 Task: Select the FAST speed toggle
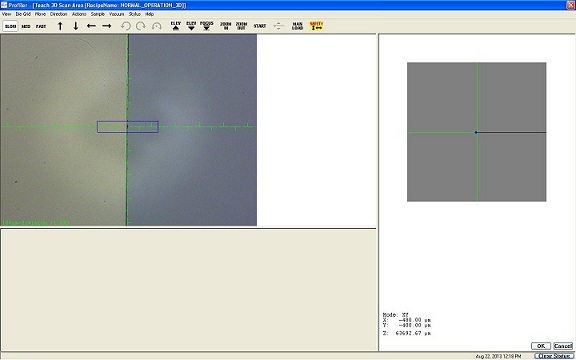(41, 26)
